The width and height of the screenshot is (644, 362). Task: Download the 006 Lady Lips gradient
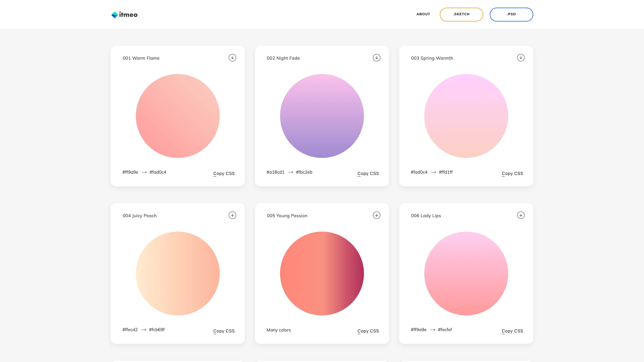point(521,215)
